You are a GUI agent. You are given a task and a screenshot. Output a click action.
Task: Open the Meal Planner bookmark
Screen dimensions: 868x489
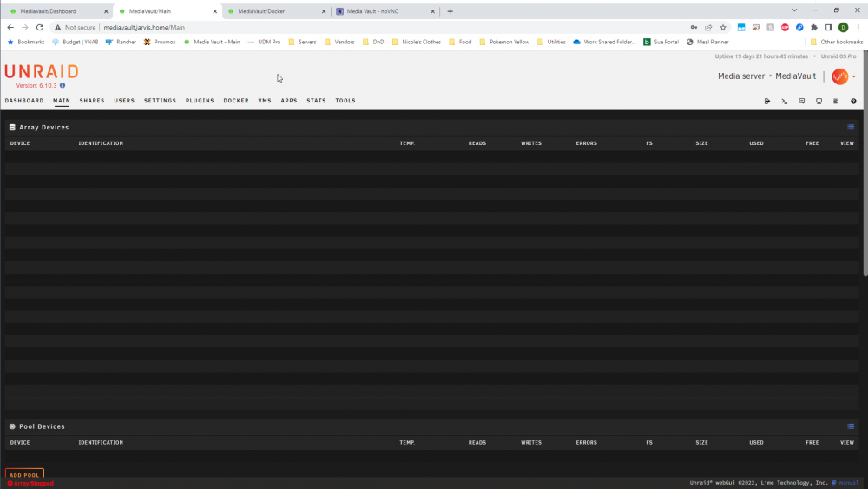(707, 42)
